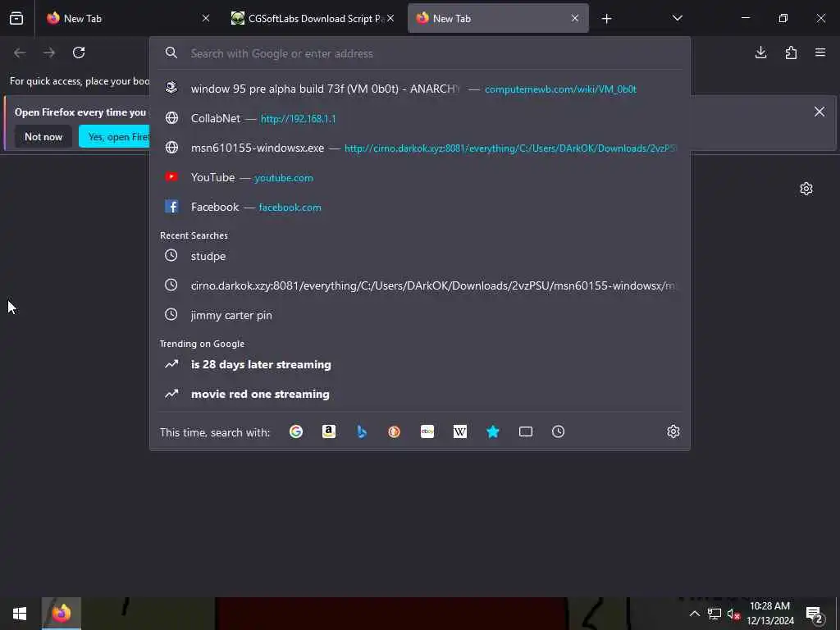Open msn610155-windowsx.exe suggestion

[x=419, y=148]
